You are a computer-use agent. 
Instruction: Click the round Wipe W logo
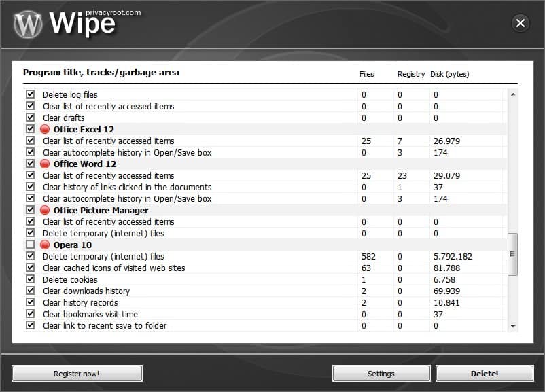28,24
